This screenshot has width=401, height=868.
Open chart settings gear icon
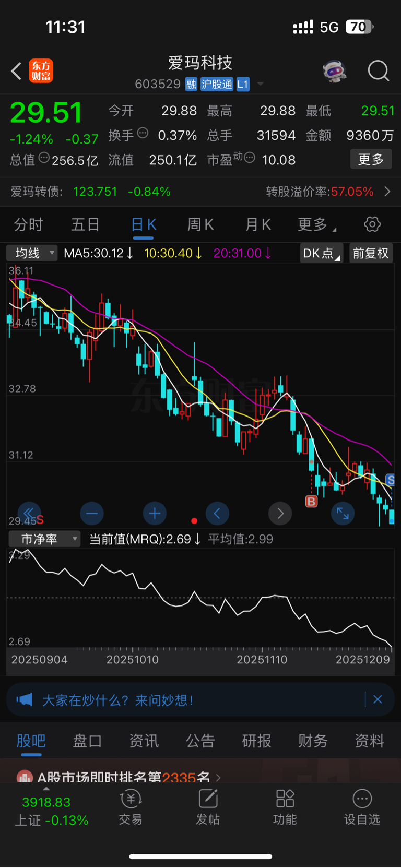point(372,224)
